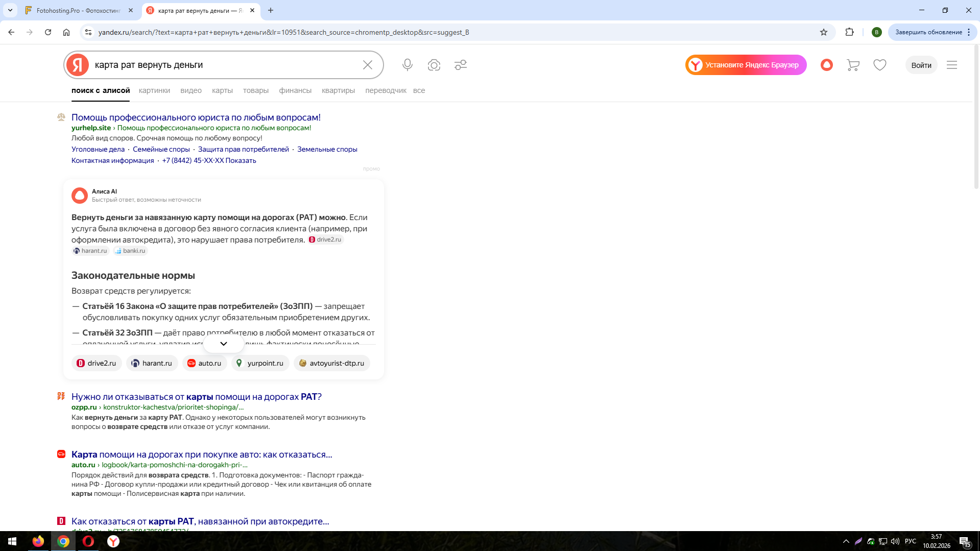
Task: Open Защита прав потребителей link
Action: [x=244, y=149]
